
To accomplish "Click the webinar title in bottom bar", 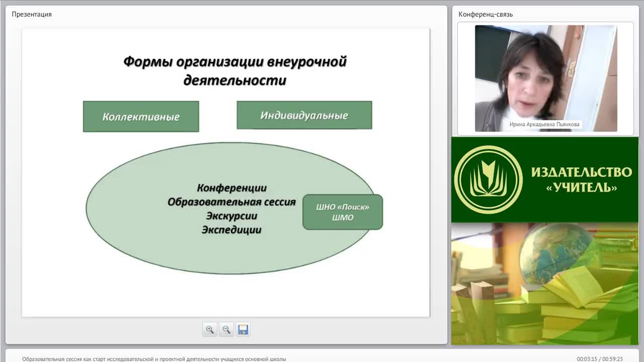I will click(x=154, y=359).
